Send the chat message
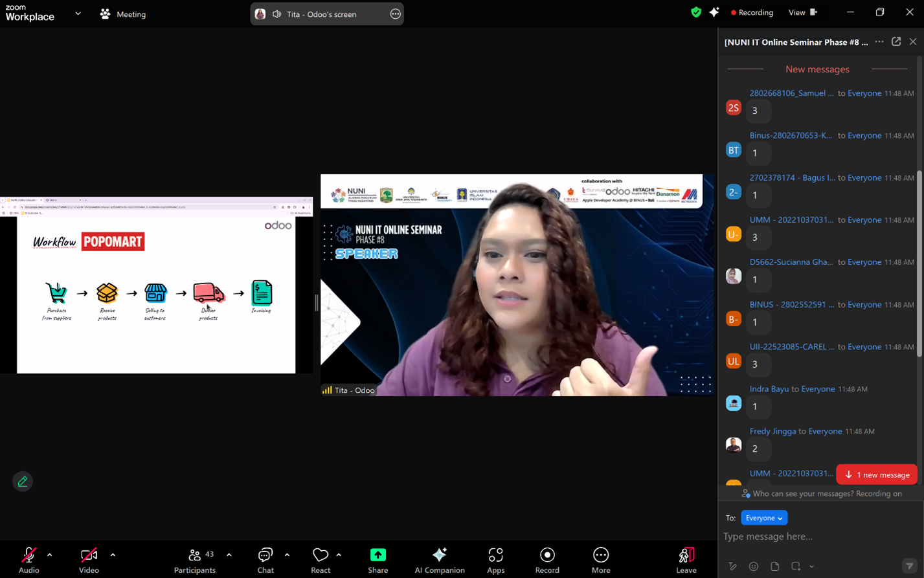This screenshot has width=924, height=578. pos(909,566)
